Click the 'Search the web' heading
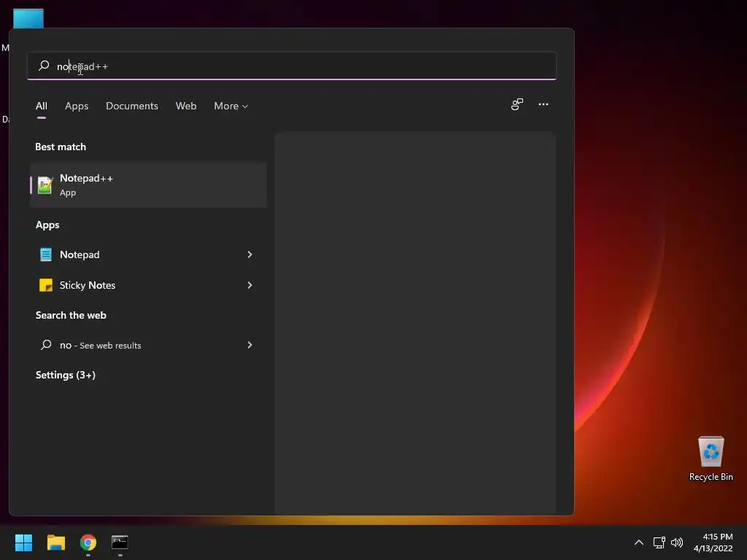This screenshot has width=747, height=560. (x=71, y=315)
